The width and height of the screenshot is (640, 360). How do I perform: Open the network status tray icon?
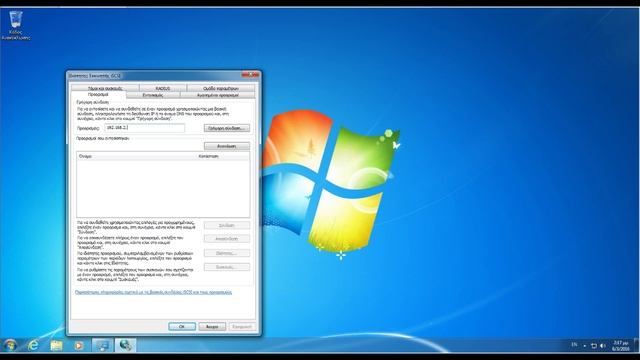tap(594, 346)
